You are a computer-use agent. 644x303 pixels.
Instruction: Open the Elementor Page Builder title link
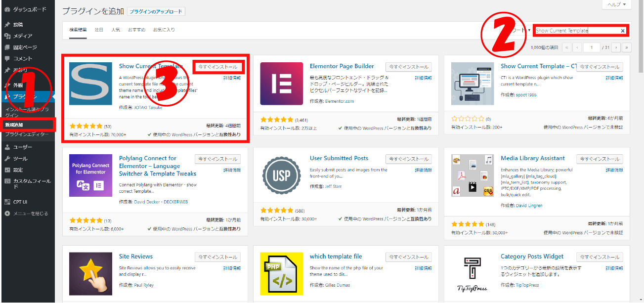click(342, 66)
